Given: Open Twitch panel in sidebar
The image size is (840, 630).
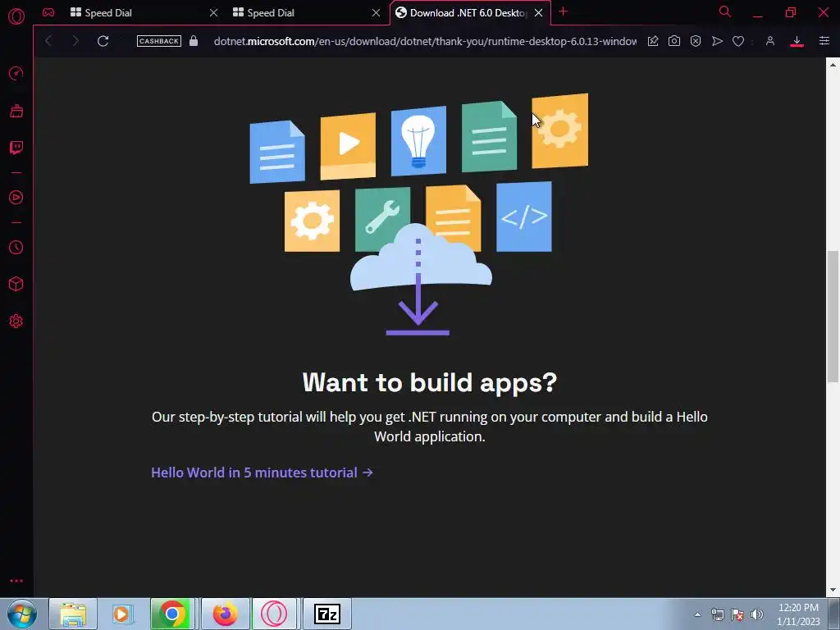Looking at the screenshot, I should [x=16, y=148].
